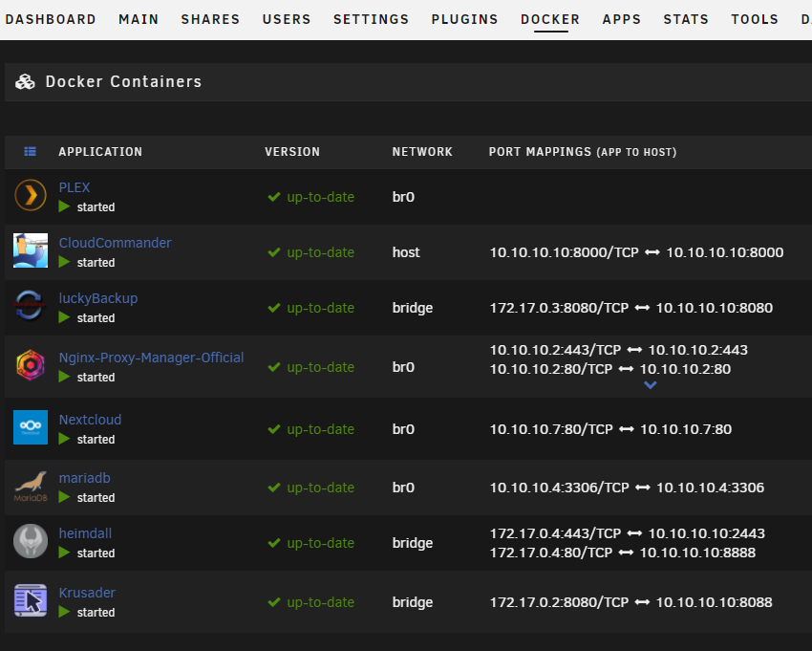This screenshot has width=812, height=651.
Task: Click the MariaDB seal icon
Action: pos(30,487)
